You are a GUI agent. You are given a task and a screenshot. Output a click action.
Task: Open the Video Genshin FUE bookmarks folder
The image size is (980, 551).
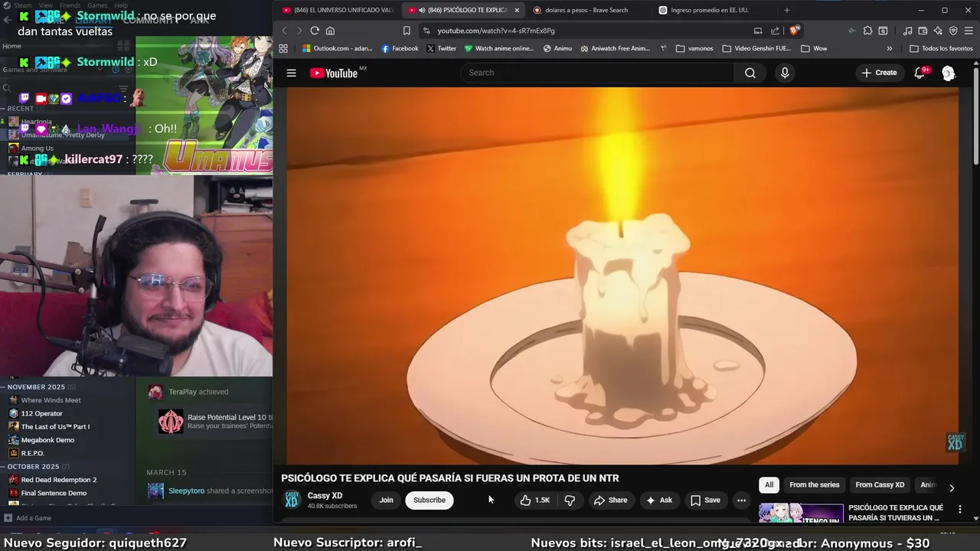[756, 48]
